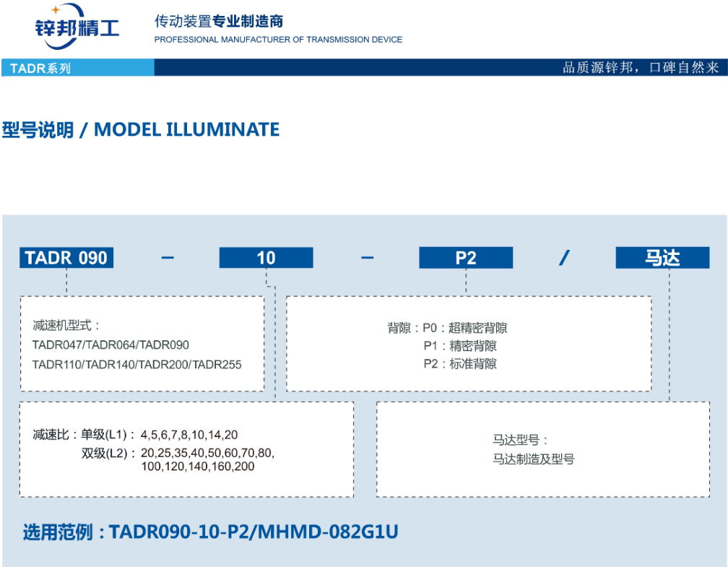Choose the P2 标准背隙 option line
The height and width of the screenshot is (567, 728).
tap(459, 364)
